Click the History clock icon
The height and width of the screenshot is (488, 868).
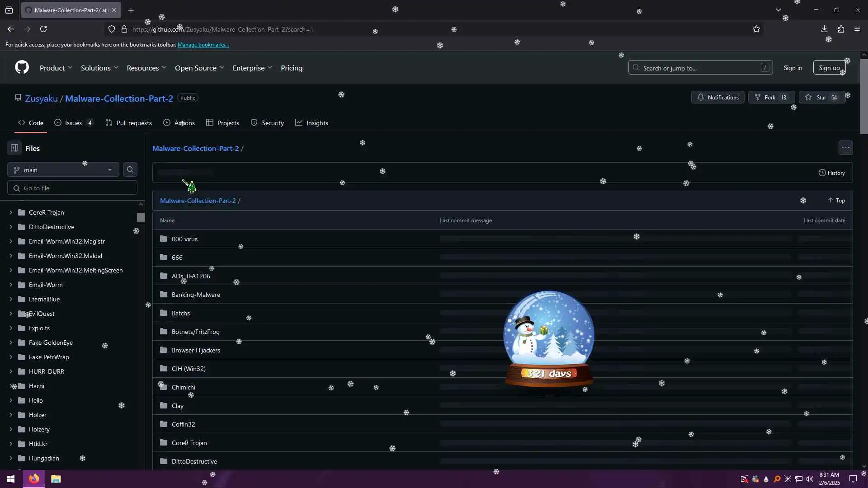(x=822, y=173)
